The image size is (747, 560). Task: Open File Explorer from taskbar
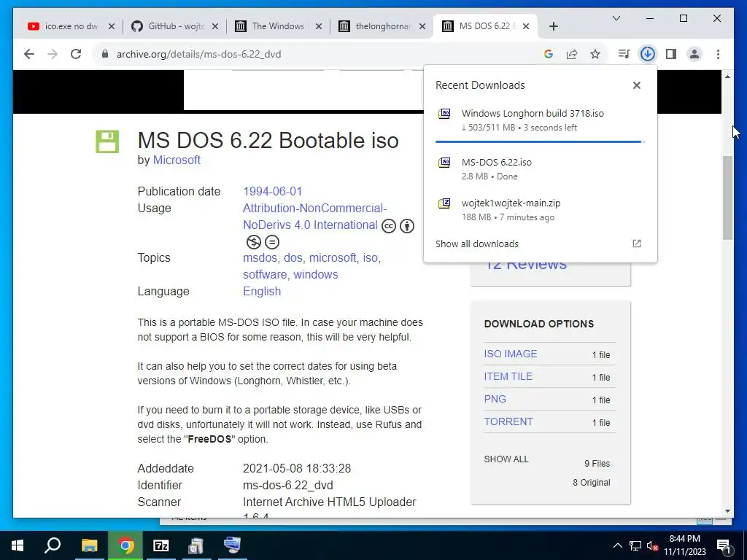tap(89, 545)
